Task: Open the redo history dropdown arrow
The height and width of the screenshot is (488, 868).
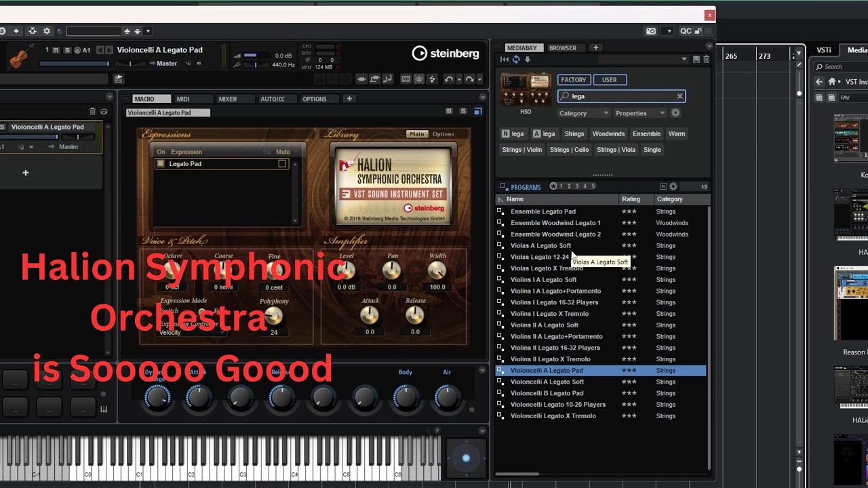Action: pyautogui.click(x=479, y=79)
